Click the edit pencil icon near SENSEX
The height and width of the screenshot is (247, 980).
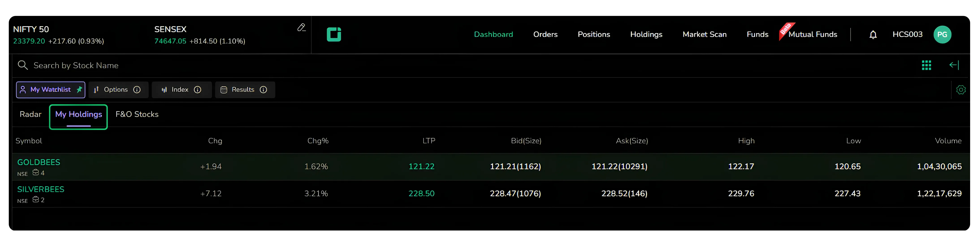[x=301, y=27]
